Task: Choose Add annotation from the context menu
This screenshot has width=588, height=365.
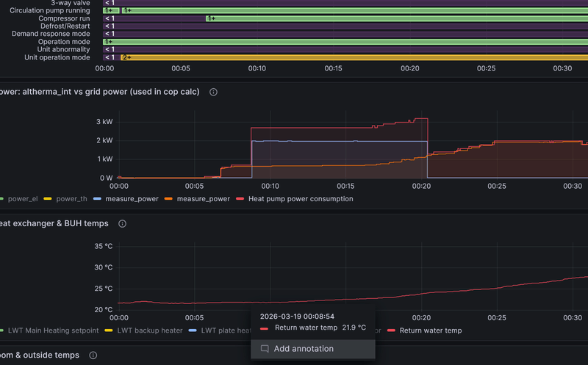Action: tap(304, 349)
